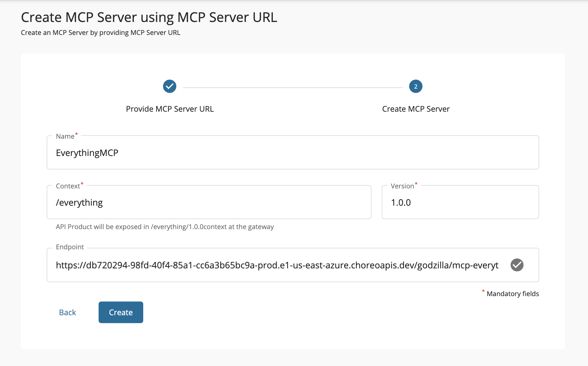The height and width of the screenshot is (366, 588).
Task: Click the 'Create MCP Server using MCP Server URL' heading
Action: 149,17
